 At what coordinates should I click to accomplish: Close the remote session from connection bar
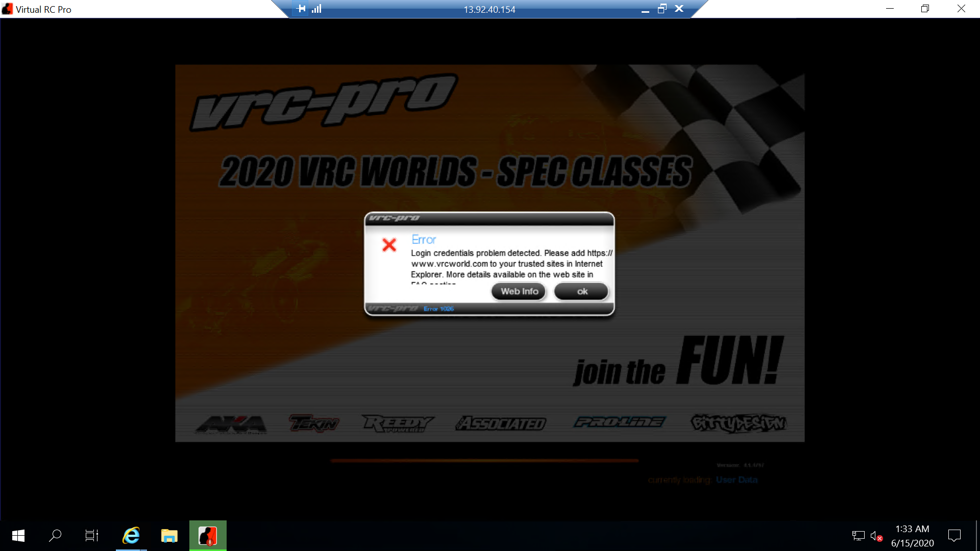679,9
